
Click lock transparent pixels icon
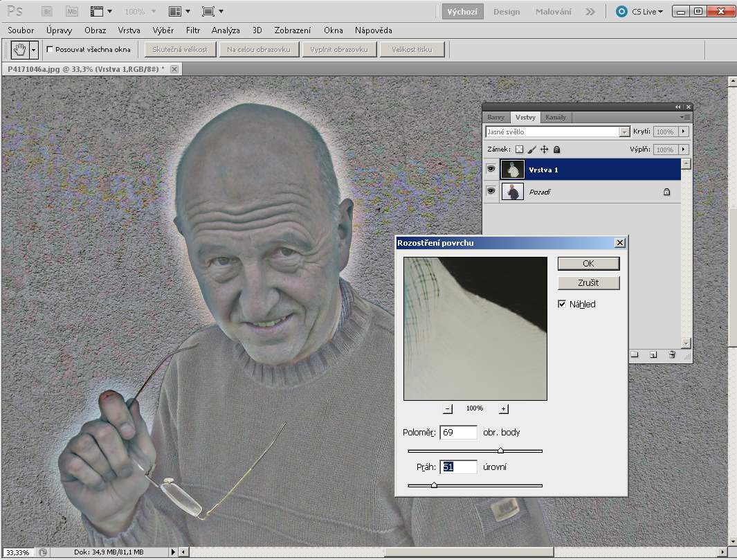coord(519,150)
